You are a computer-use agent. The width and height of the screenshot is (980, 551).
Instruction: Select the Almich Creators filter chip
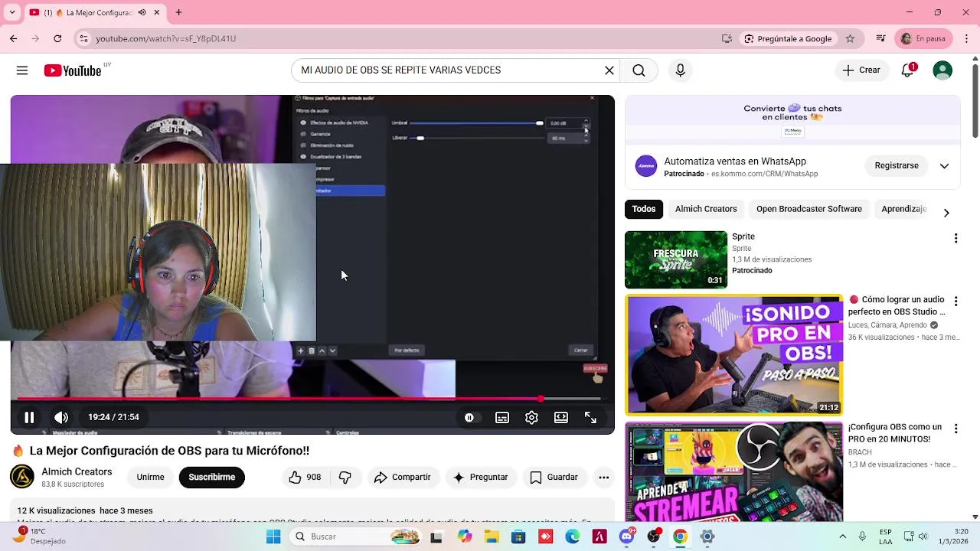point(706,209)
